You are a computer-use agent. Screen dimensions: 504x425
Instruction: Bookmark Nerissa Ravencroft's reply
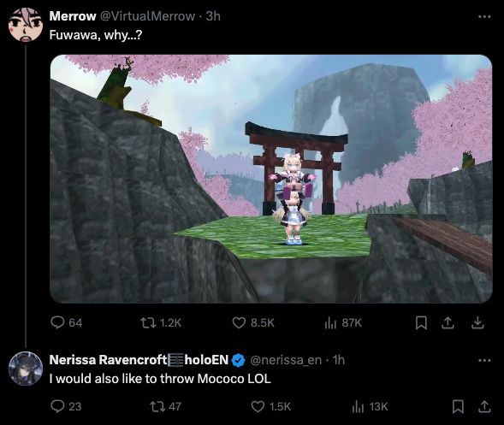pos(458,407)
